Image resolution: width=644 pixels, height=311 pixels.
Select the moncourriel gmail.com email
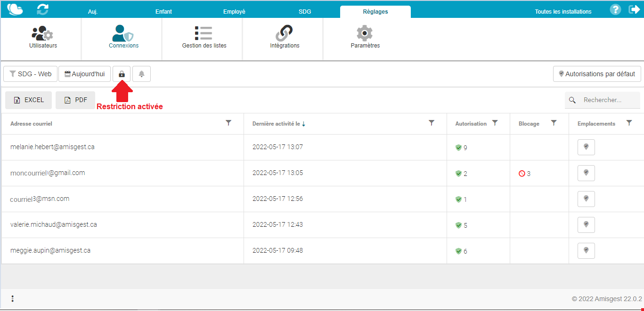pos(48,173)
